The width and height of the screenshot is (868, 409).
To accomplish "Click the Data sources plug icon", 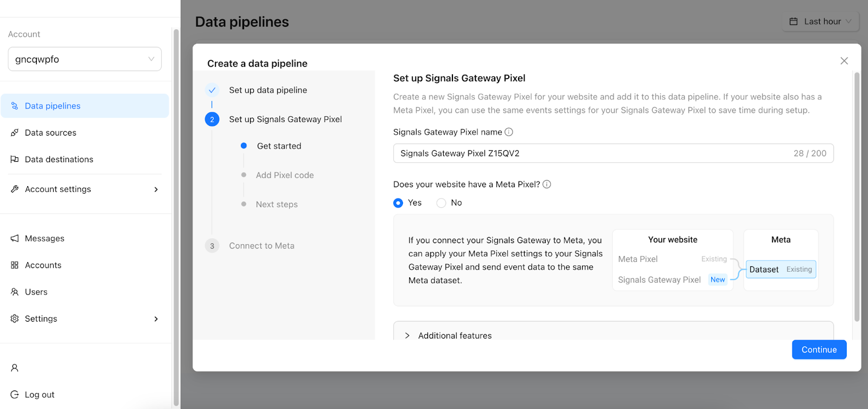I will click(x=15, y=132).
